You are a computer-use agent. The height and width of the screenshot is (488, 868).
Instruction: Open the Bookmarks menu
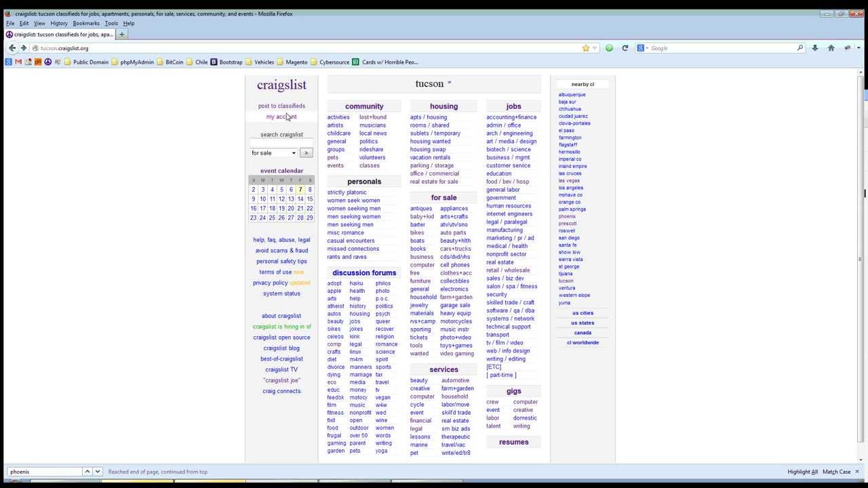[x=86, y=23]
